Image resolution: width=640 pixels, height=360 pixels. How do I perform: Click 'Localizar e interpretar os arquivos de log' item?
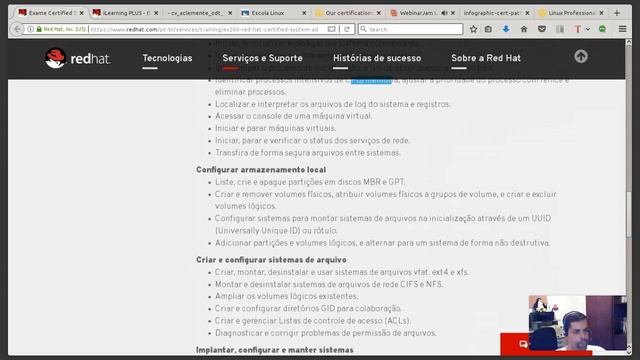[x=333, y=104]
